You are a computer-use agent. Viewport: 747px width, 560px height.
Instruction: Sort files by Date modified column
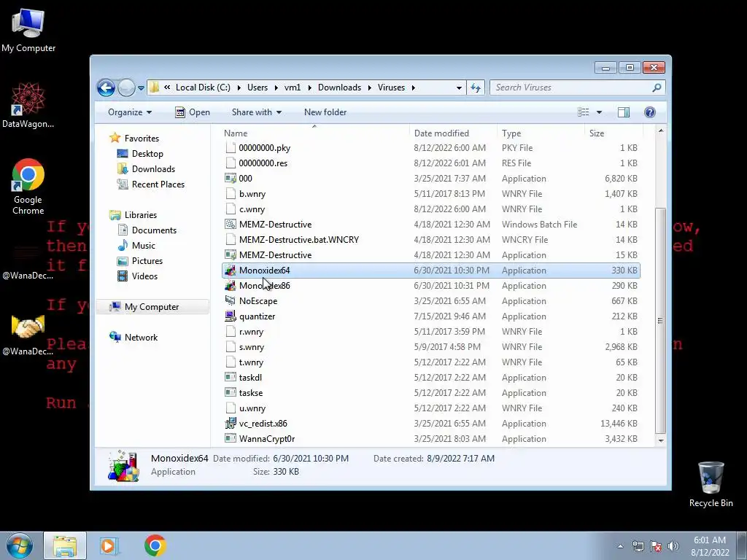pos(452,133)
